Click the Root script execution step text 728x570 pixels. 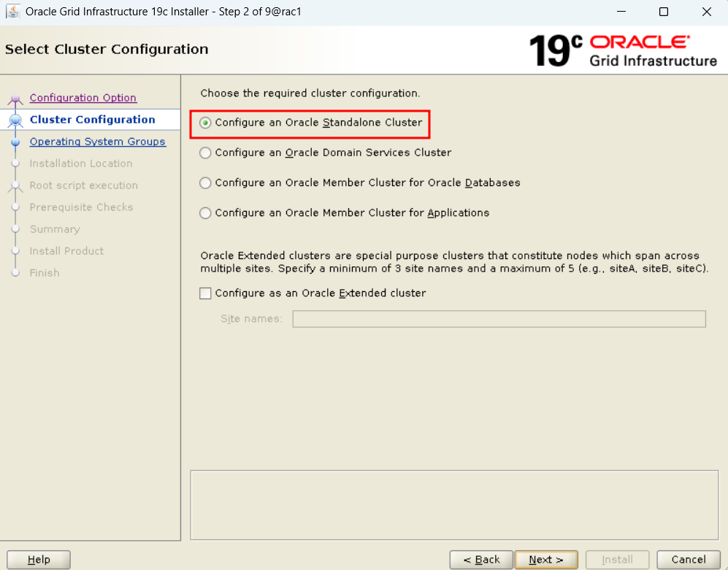coord(83,185)
